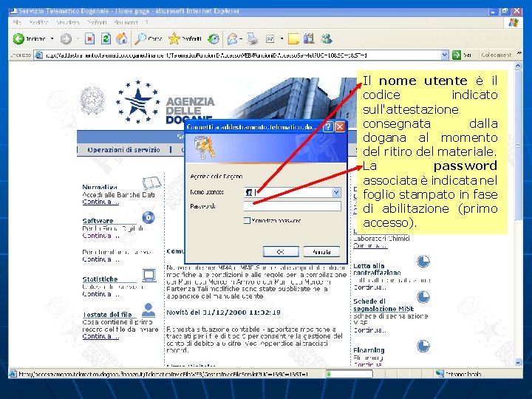Click the yellow Discuss note icon
This screenshot has width=532, height=399.
pos(293,39)
